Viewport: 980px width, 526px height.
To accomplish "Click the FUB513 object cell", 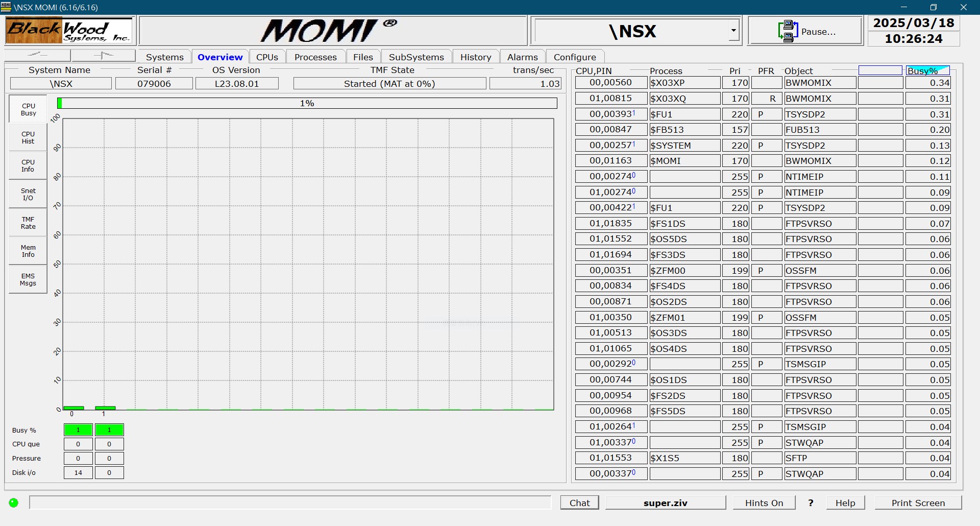I will 820,130.
